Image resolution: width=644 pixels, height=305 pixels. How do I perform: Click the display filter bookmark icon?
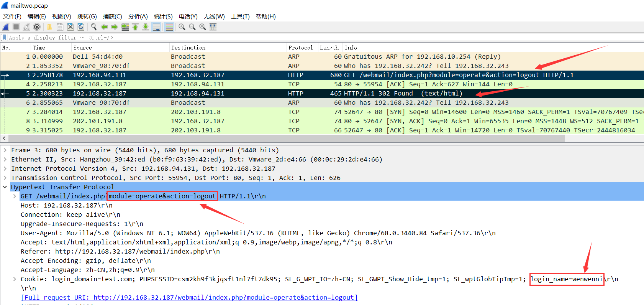[4, 38]
